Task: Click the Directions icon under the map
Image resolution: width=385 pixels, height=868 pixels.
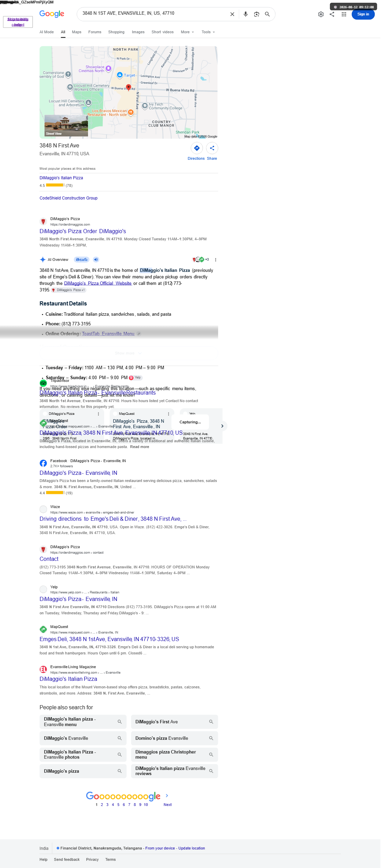Action: tap(197, 148)
